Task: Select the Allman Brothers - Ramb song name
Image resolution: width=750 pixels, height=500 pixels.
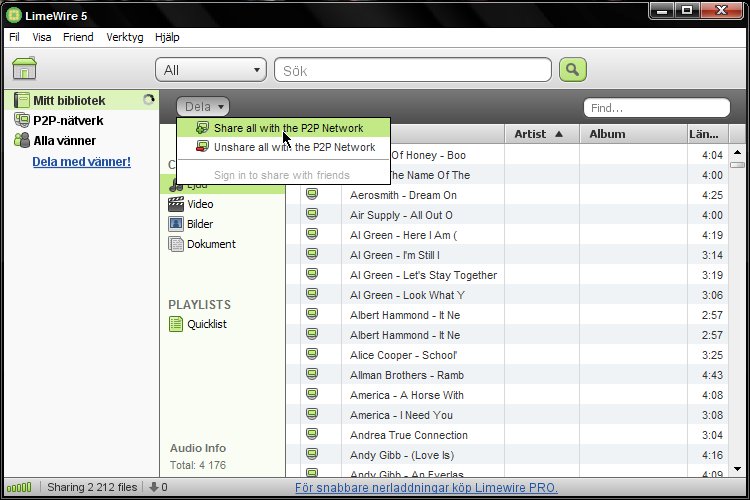Action: click(x=407, y=375)
